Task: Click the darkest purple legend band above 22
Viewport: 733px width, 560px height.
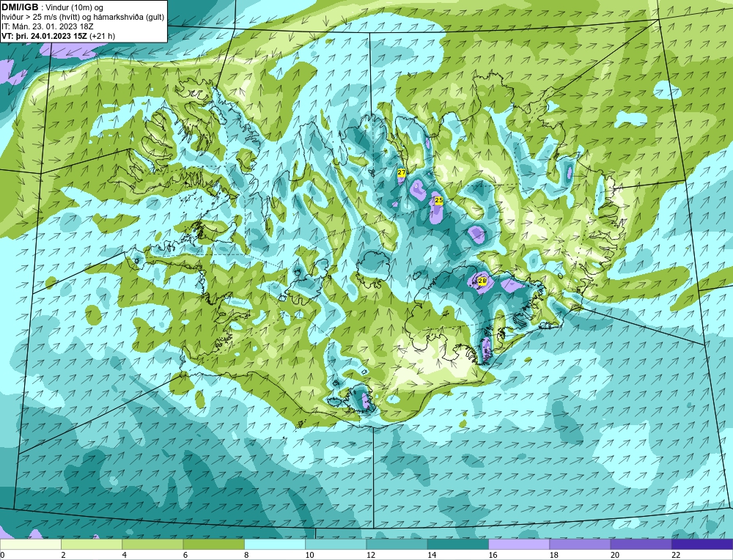Action: tap(702, 545)
